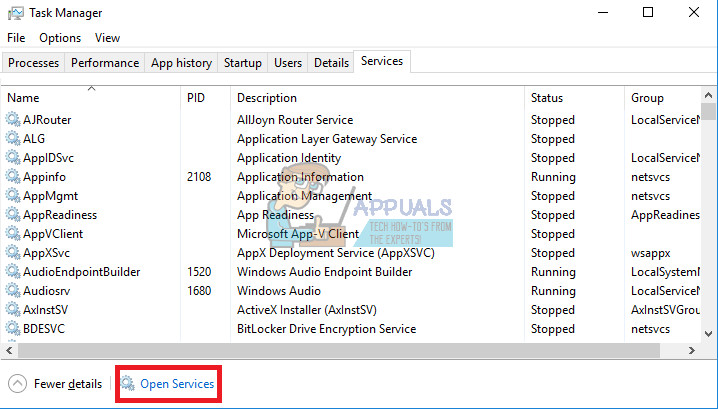
Task: Select the AppIDSvc service name
Action: pyautogui.click(x=48, y=158)
